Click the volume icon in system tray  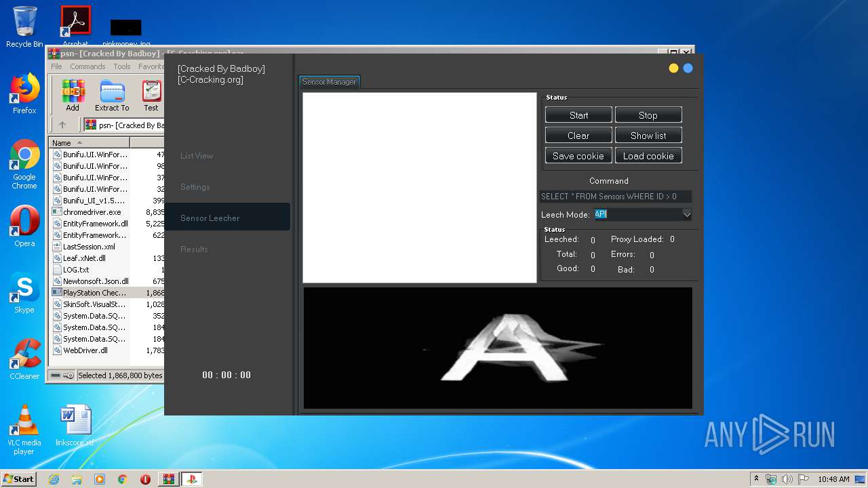[787, 479]
